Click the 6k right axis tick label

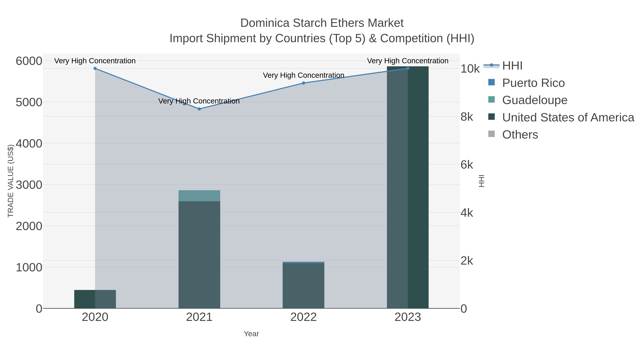pyautogui.click(x=467, y=165)
